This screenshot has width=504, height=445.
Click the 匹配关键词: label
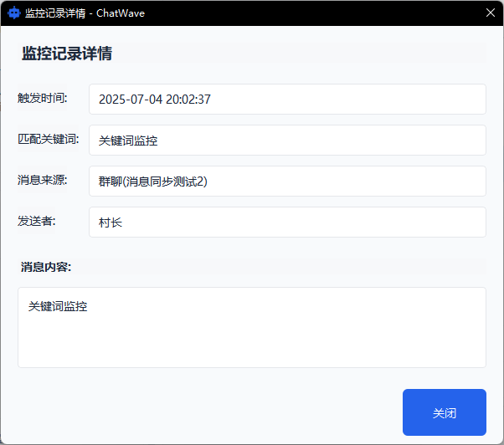pyautogui.click(x=49, y=139)
